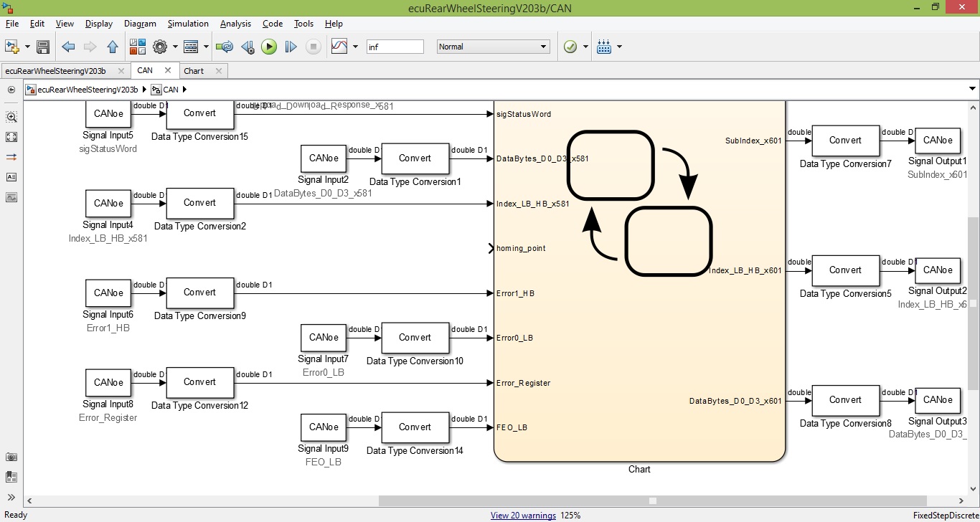Toggle sample time display arrows icon
The height and width of the screenshot is (522, 980).
[11, 157]
